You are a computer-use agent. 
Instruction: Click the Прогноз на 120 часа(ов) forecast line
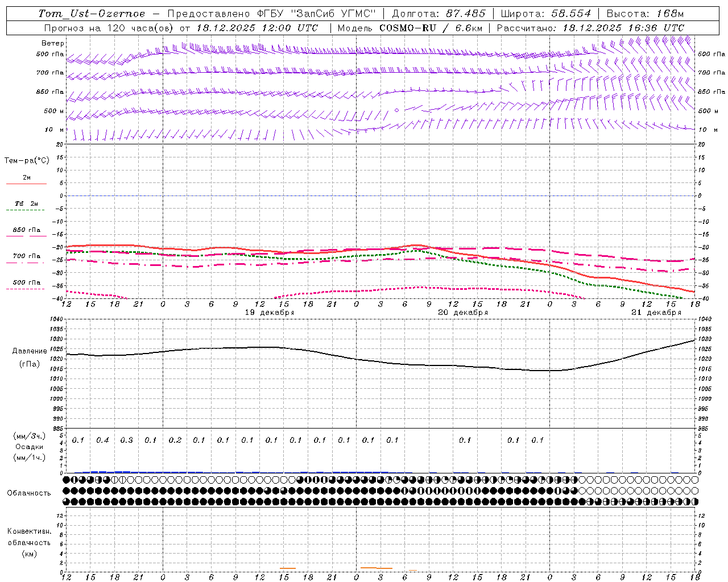[181, 28]
